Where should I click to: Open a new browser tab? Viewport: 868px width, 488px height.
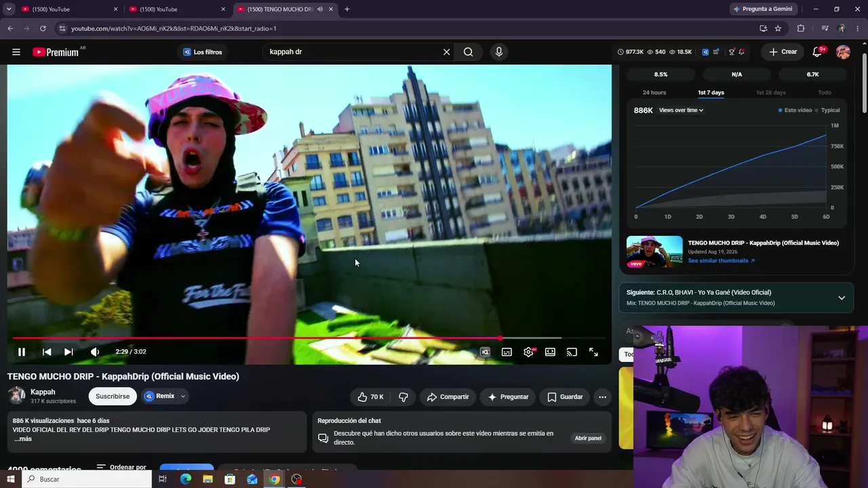pos(347,9)
